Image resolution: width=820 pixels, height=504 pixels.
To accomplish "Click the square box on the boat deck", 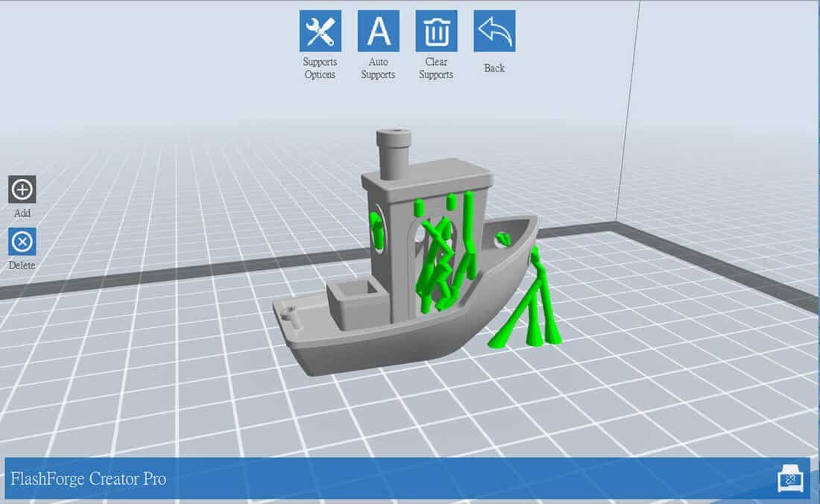I will tap(358, 303).
